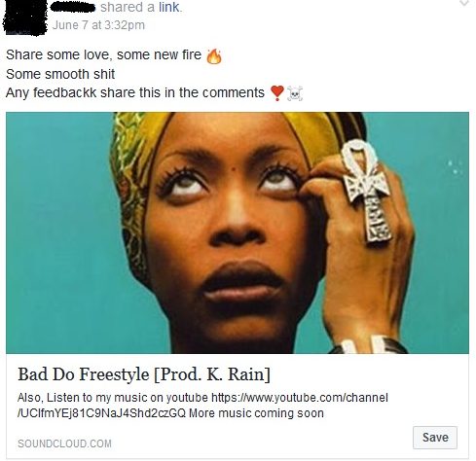This screenshot has width=476, height=461.
Task: Expand the post options chevron at top right
Action: pos(464,3)
